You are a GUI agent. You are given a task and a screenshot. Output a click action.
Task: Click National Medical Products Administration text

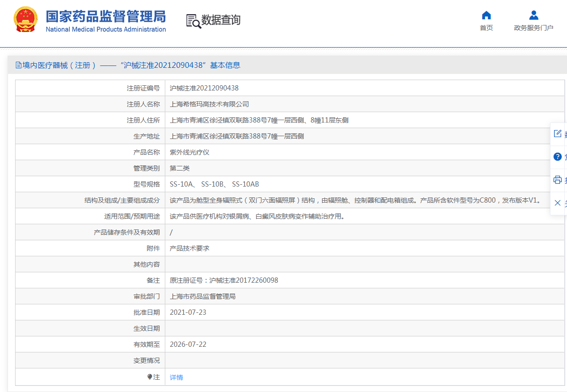click(106, 29)
